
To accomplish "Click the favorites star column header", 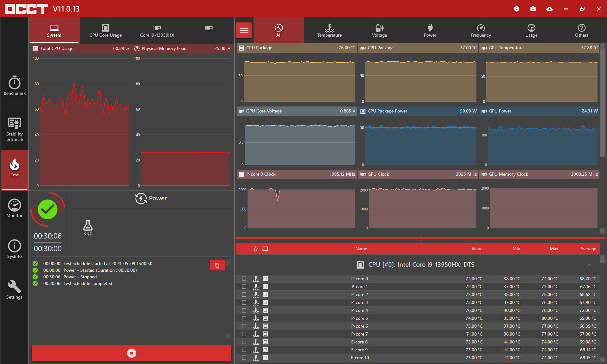I will [256, 249].
